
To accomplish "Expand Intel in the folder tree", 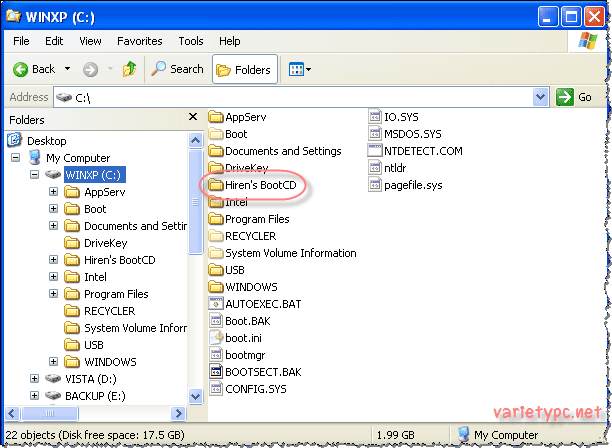I will pos(53,277).
